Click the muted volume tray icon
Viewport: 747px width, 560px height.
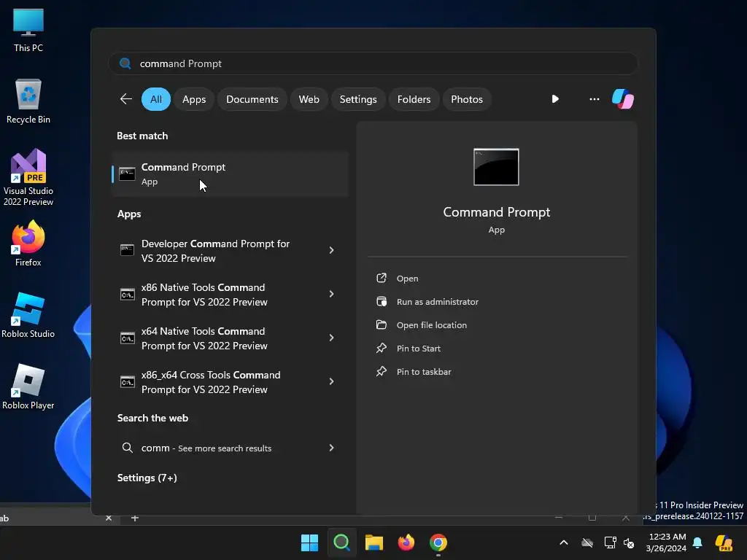[629, 542]
